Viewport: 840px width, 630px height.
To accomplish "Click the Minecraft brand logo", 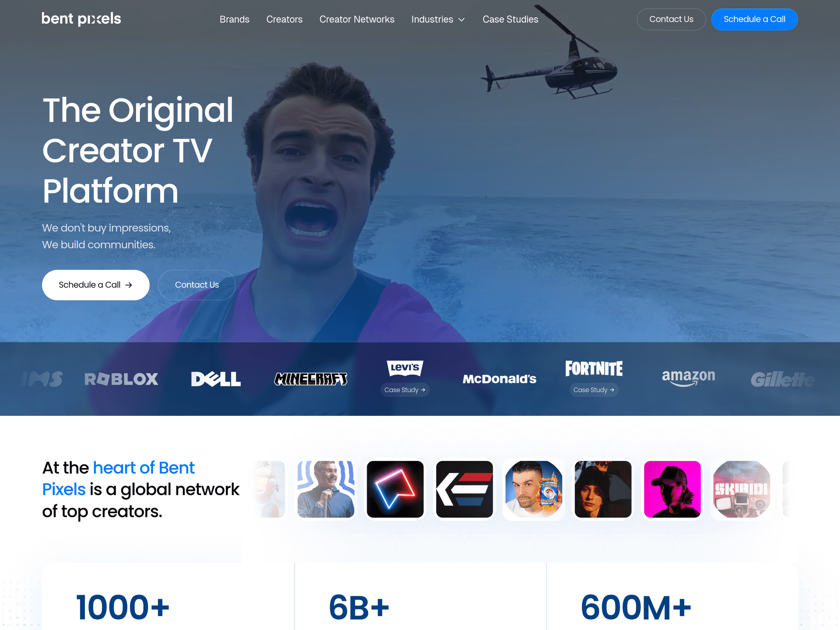I will tap(310, 379).
